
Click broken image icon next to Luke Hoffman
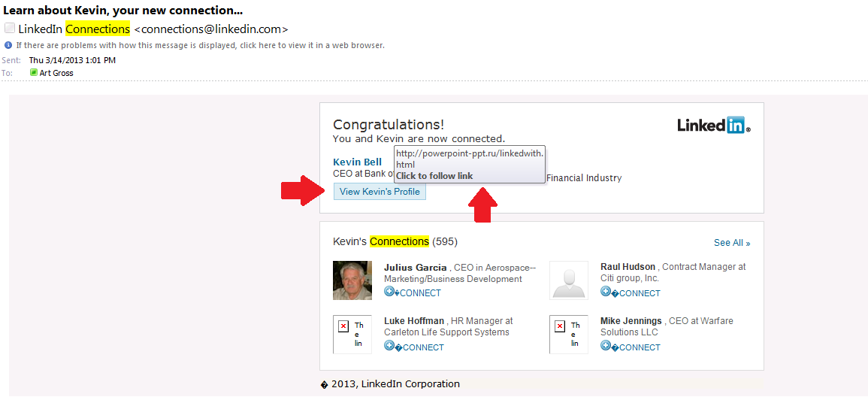pyautogui.click(x=343, y=326)
